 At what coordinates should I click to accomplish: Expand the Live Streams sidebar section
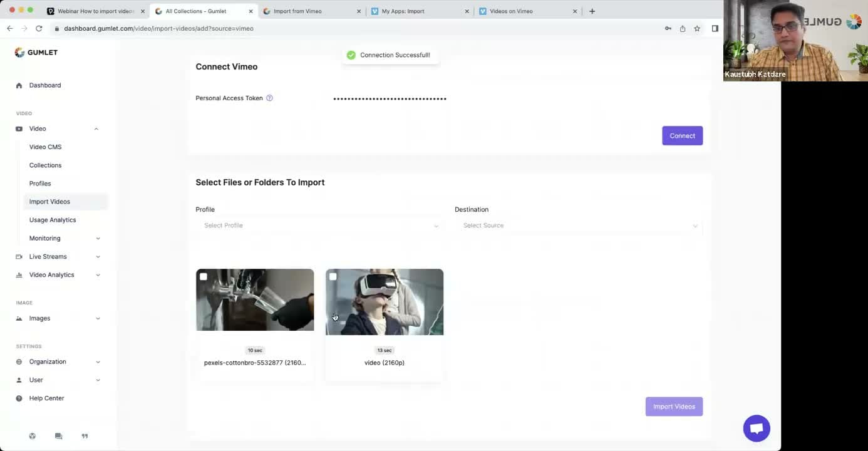[x=98, y=257]
